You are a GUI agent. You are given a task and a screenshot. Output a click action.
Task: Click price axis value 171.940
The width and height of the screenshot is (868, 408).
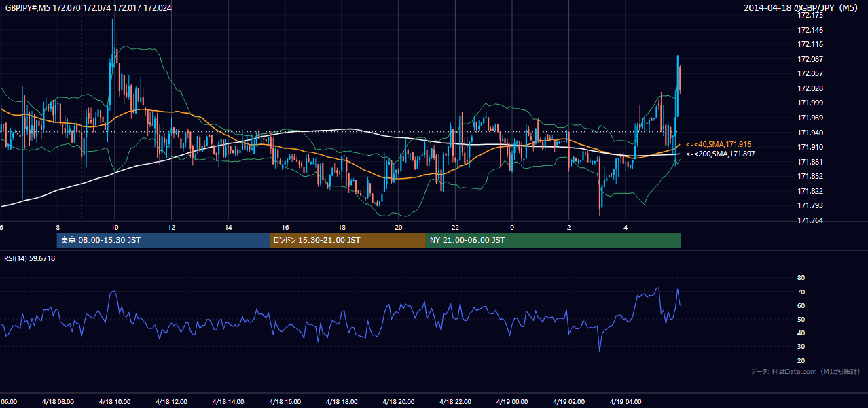click(810, 133)
